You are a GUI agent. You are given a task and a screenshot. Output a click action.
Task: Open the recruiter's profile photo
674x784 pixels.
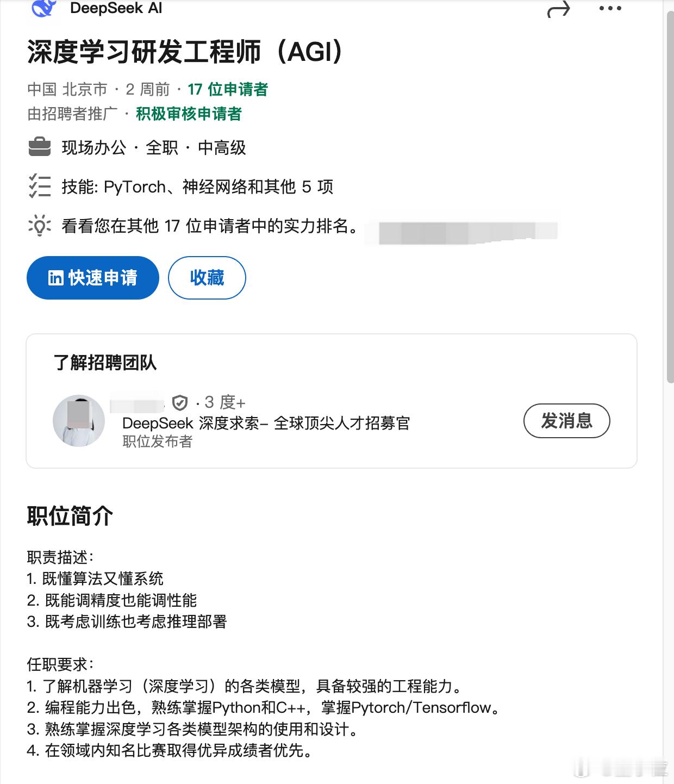click(79, 421)
